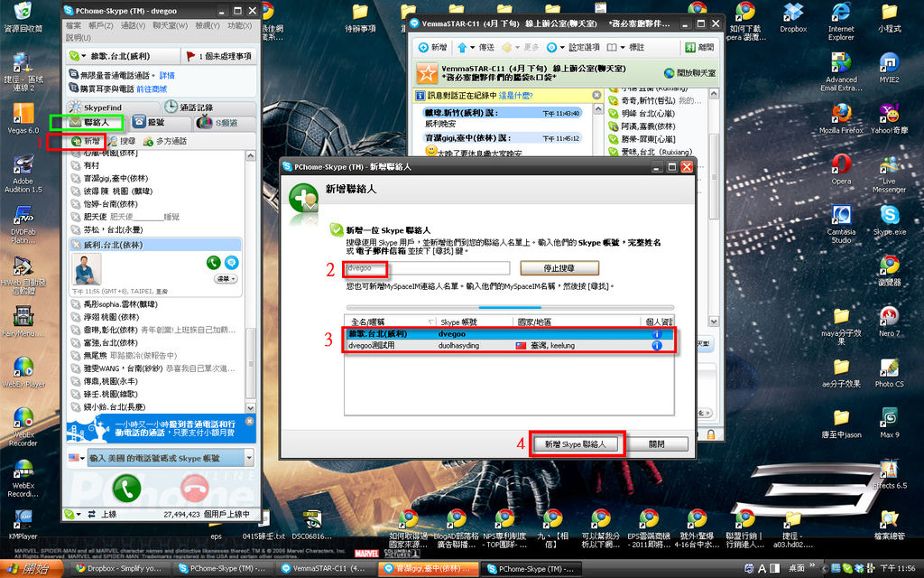Click 離開 leave button in chat window

699,47
